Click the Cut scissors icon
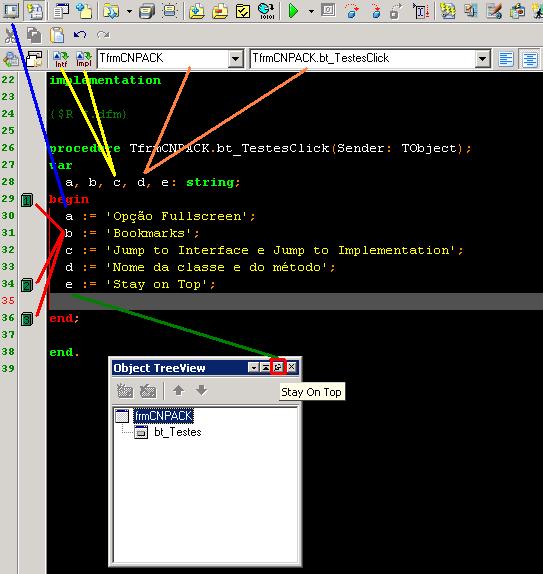 10,36
